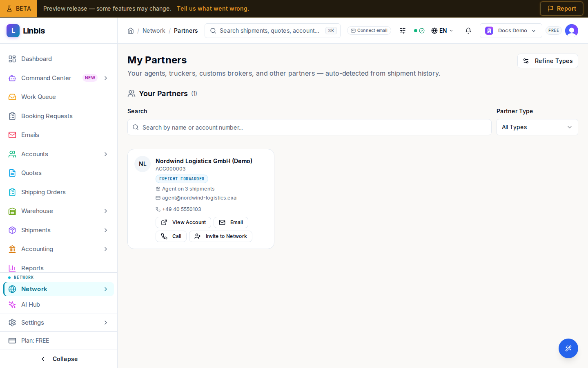The image size is (588, 368).
Task: Click the Linbis logo
Action: 26,31
